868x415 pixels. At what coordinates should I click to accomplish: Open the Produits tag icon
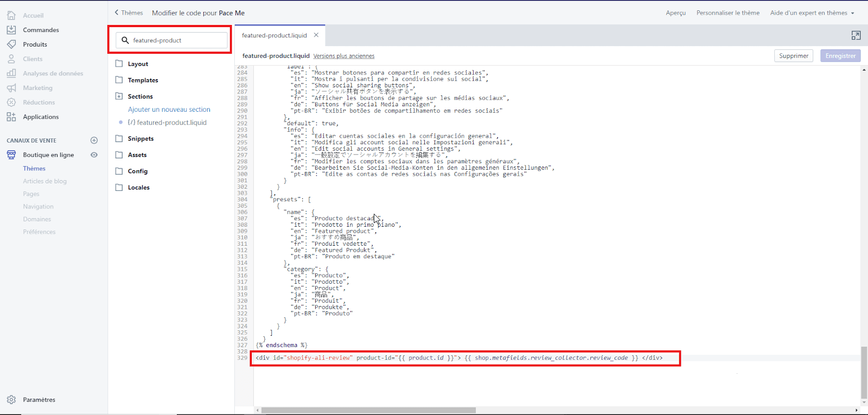click(11, 44)
